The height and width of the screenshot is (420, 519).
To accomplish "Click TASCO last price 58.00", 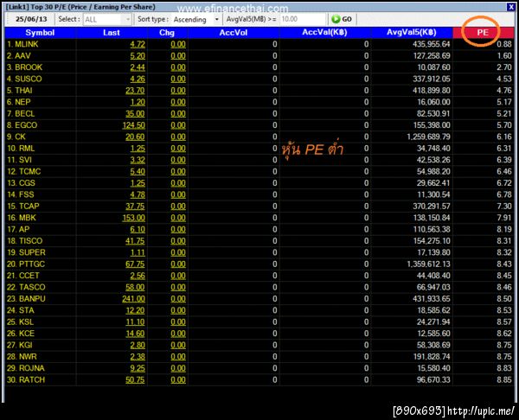I will (135, 288).
